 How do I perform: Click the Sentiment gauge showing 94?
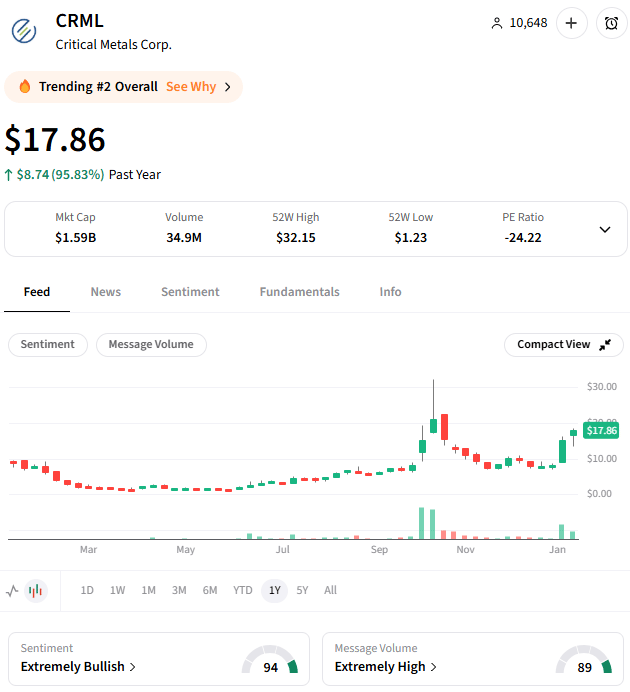pyautogui.click(x=270, y=660)
